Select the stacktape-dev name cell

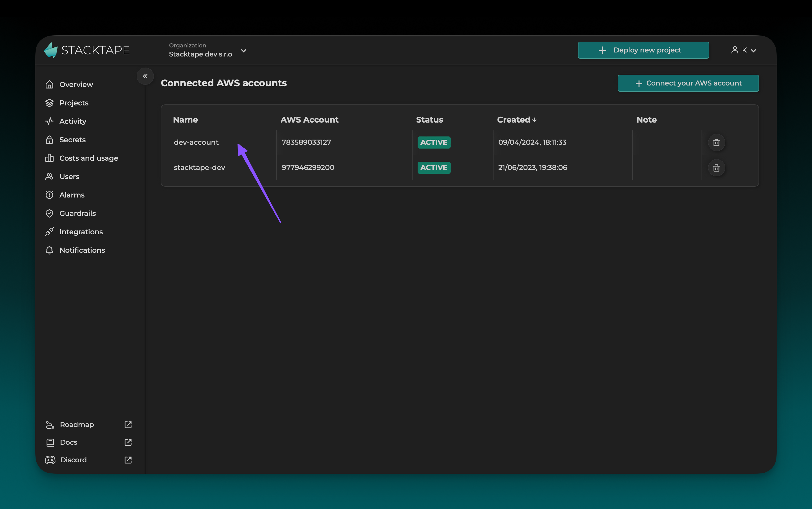click(x=199, y=168)
